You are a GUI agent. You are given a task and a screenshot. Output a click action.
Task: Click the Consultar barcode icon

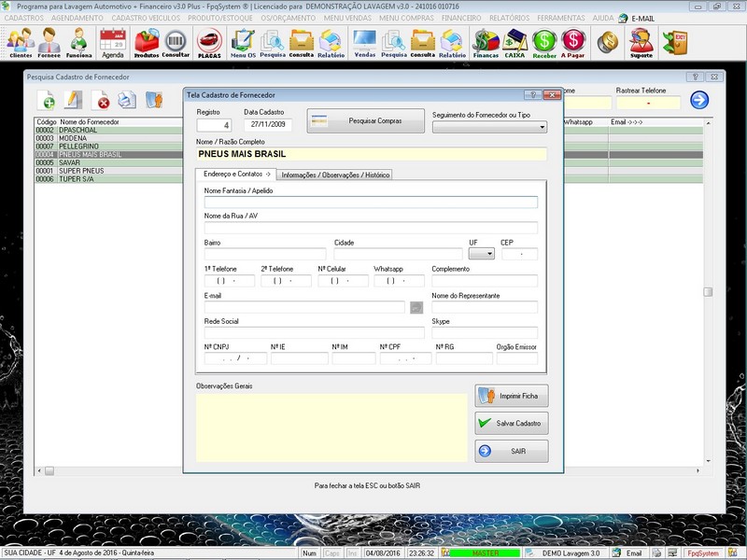(x=176, y=43)
